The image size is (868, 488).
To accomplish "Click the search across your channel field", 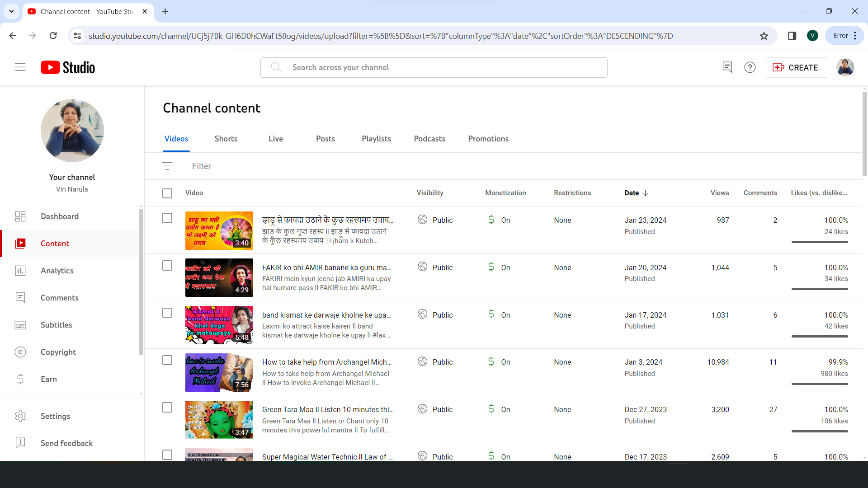I will 434,67.
